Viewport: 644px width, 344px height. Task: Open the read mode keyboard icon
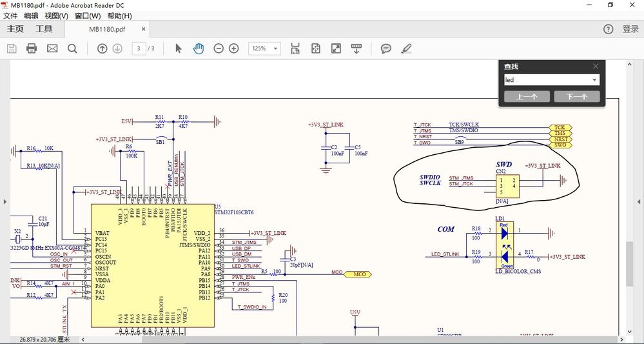click(356, 48)
